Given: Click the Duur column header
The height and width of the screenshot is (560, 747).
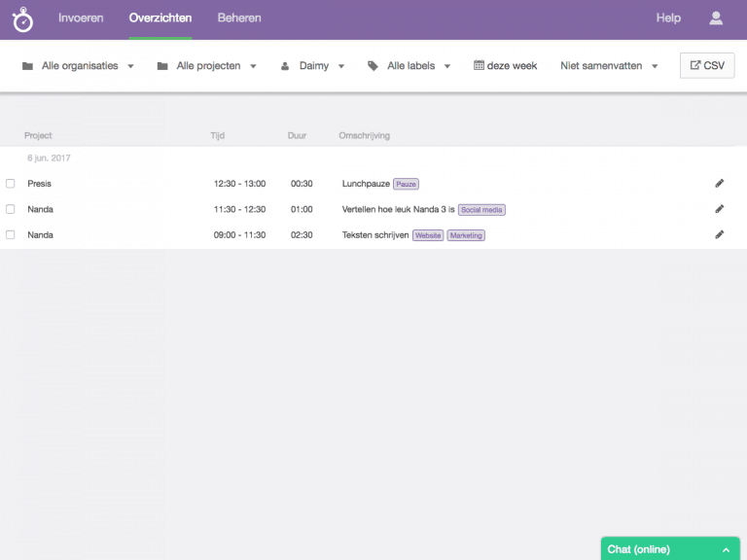Looking at the screenshot, I should pos(297,136).
